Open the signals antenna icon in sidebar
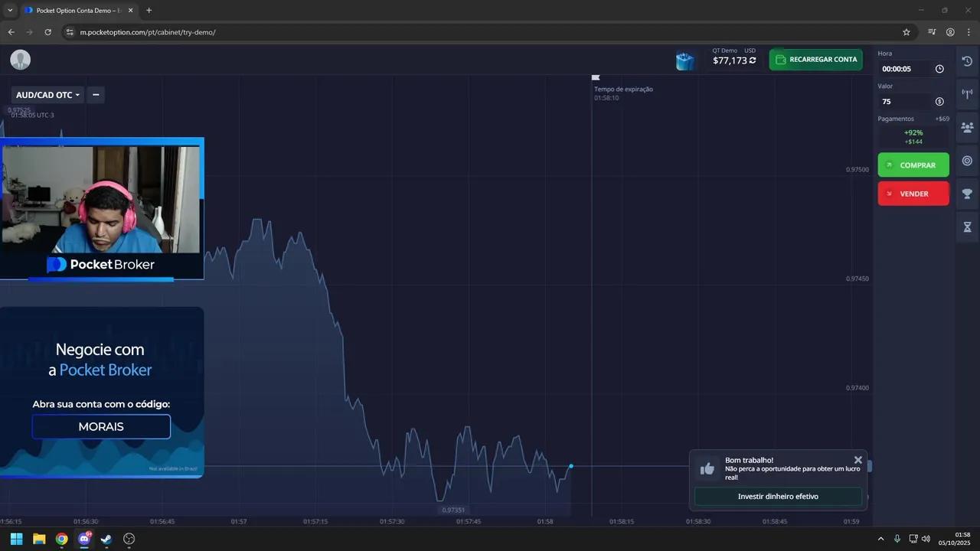This screenshot has height=551, width=980. pyautogui.click(x=967, y=94)
